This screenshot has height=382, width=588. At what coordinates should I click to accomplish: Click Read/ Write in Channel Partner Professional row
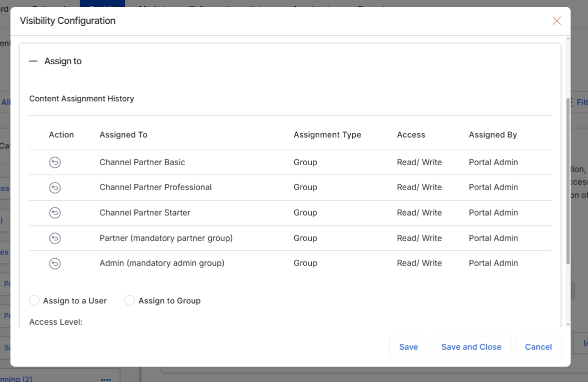pyautogui.click(x=419, y=187)
